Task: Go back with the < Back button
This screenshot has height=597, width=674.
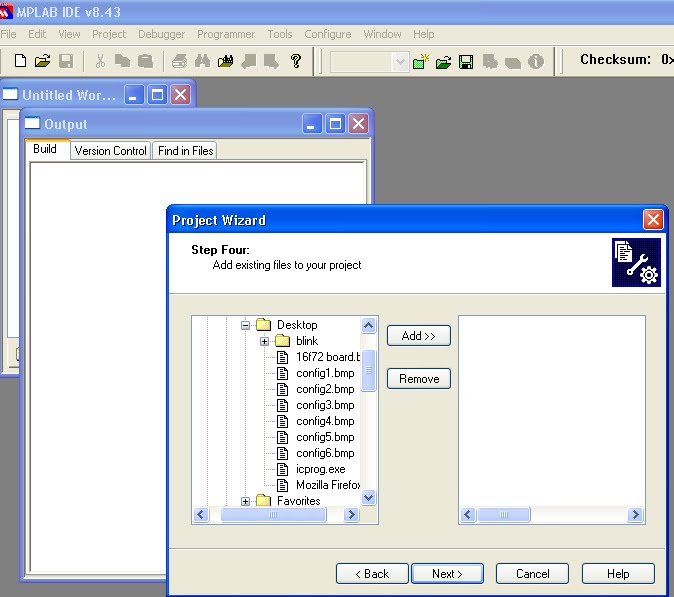Action: (x=372, y=574)
